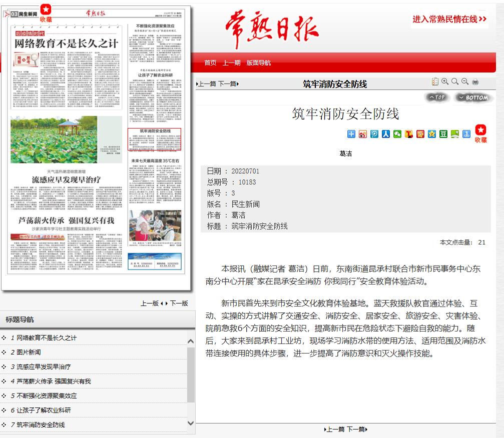The height and width of the screenshot is (438, 504).
Task: Click the zoom out magnifier icon
Action: pos(465,81)
